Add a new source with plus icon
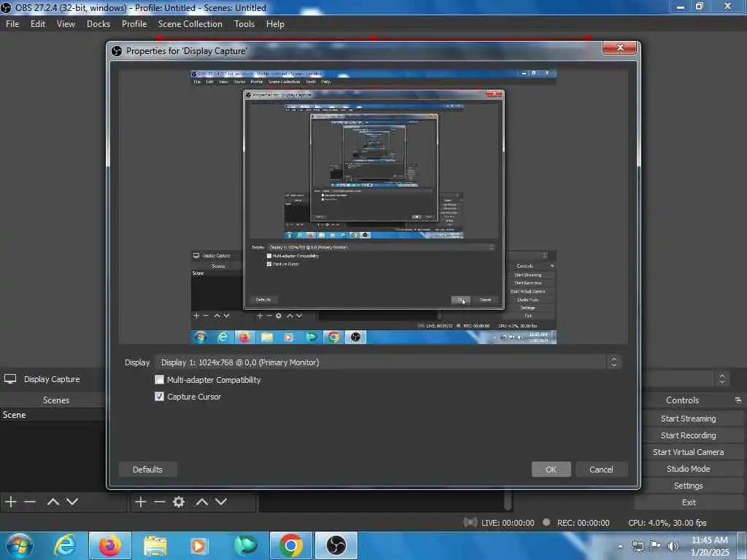Image resolution: width=747 pixels, height=560 pixels. point(141,502)
